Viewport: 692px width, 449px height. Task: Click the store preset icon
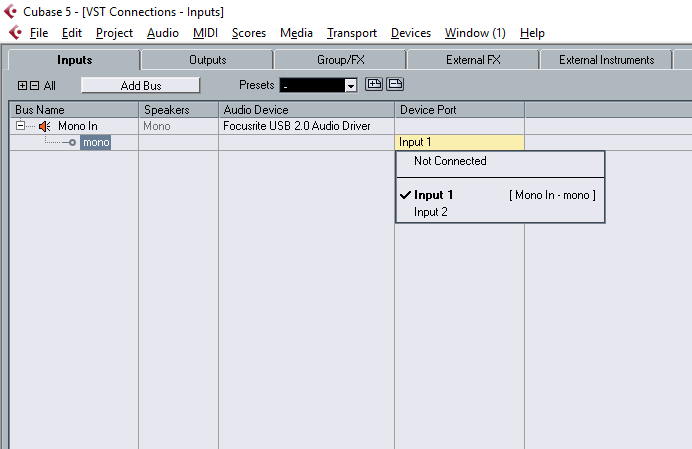point(374,84)
